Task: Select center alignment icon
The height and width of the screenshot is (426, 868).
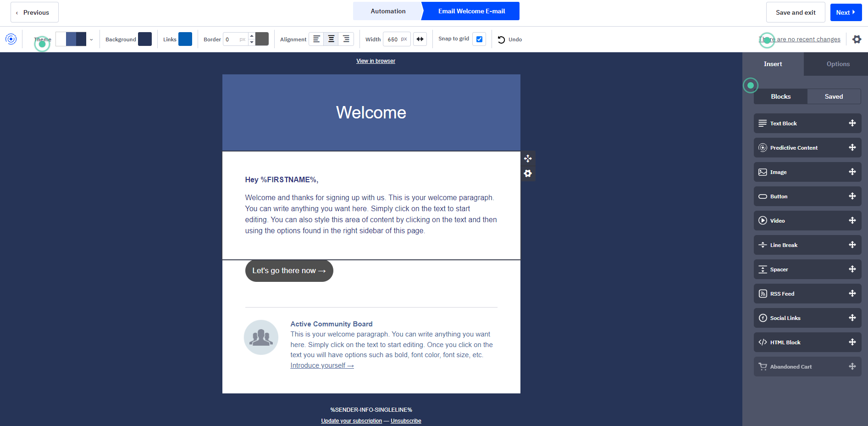Action: 331,39
